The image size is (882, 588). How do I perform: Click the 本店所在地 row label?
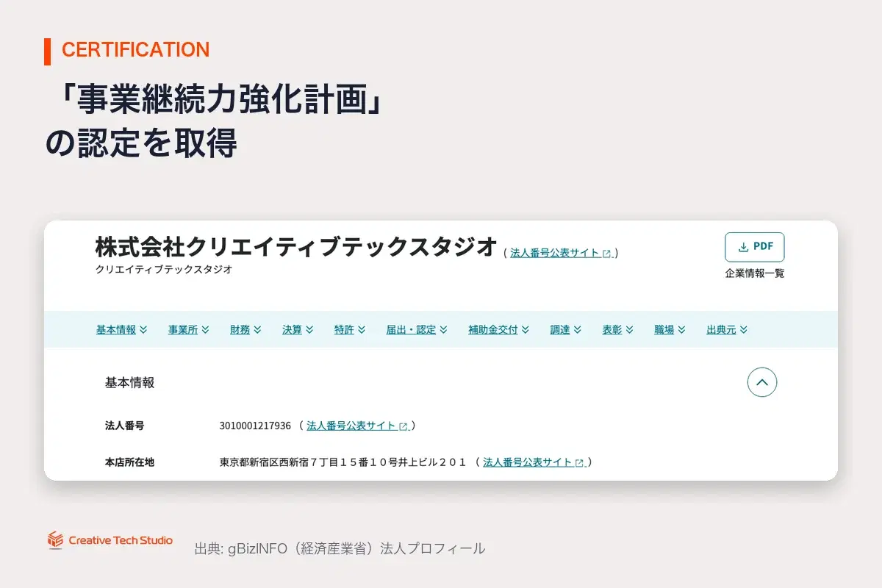(x=129, y=462)
